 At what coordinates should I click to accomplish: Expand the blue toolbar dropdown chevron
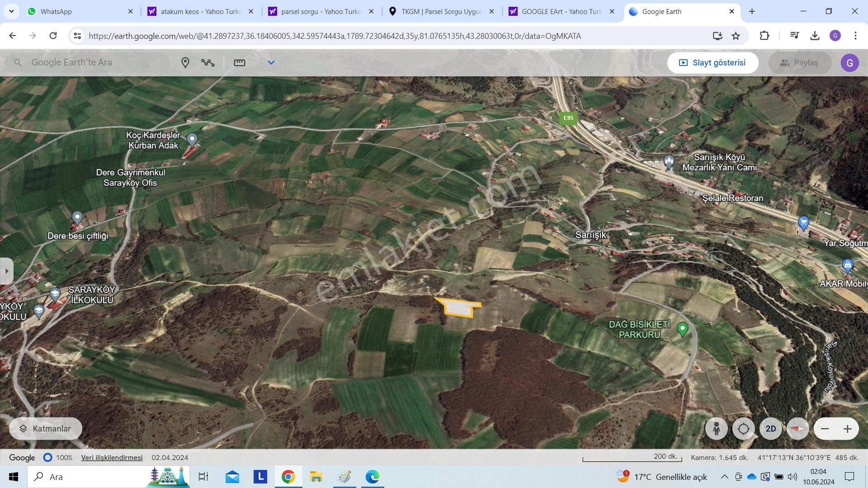coord(271,63)
